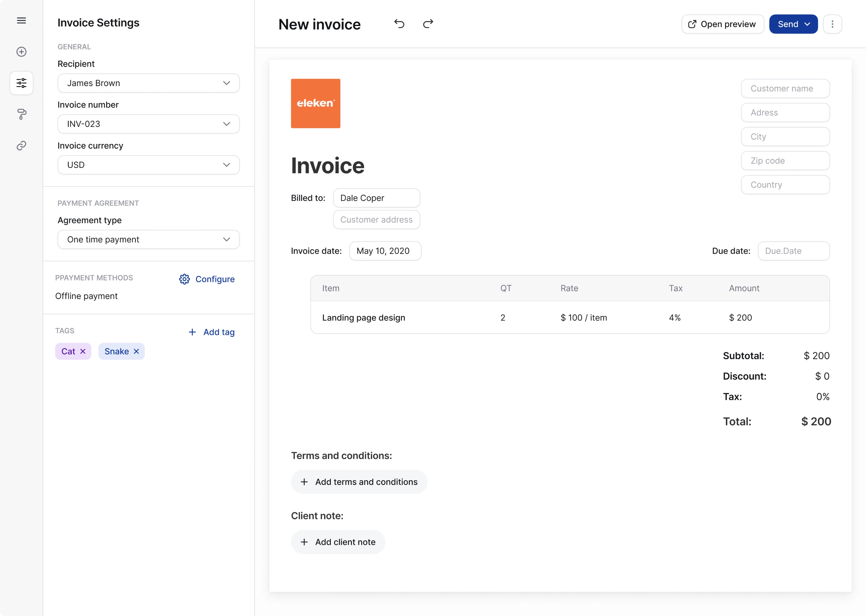This screenshot has height=616, width=866.
Task: Click the link sidebar icon
Action: point(22,146)
